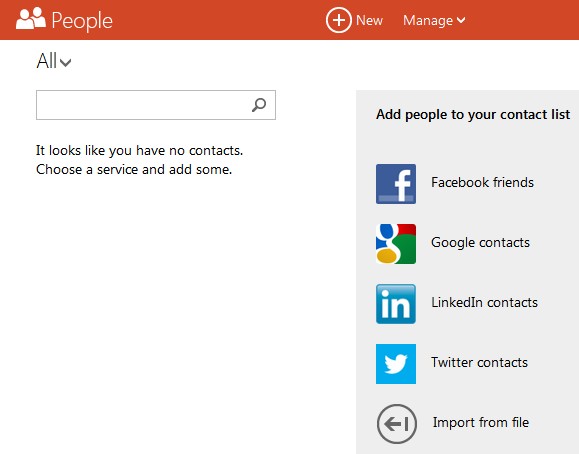Choose Facebook friends link
579x454 pixels.
[482, 182]
